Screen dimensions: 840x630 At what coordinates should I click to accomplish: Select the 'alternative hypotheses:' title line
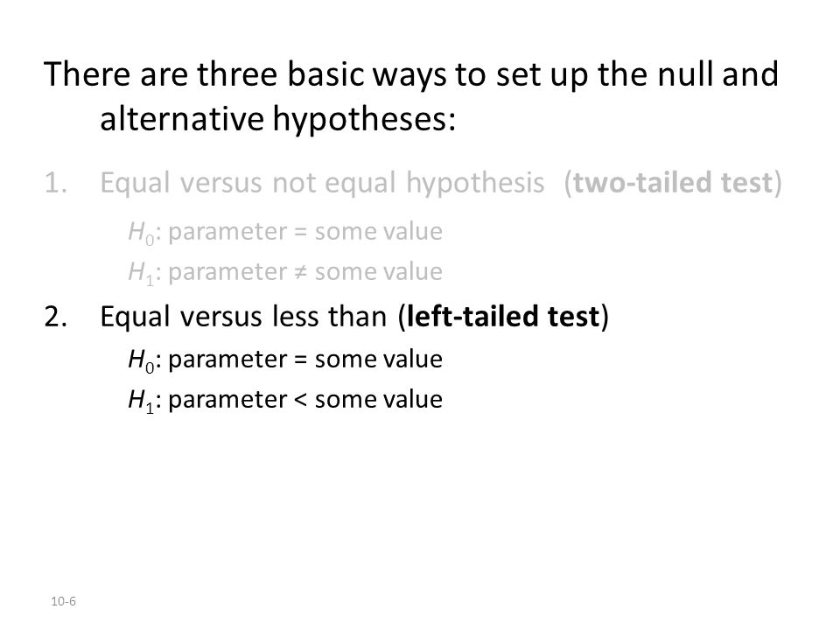coord(277,119)
